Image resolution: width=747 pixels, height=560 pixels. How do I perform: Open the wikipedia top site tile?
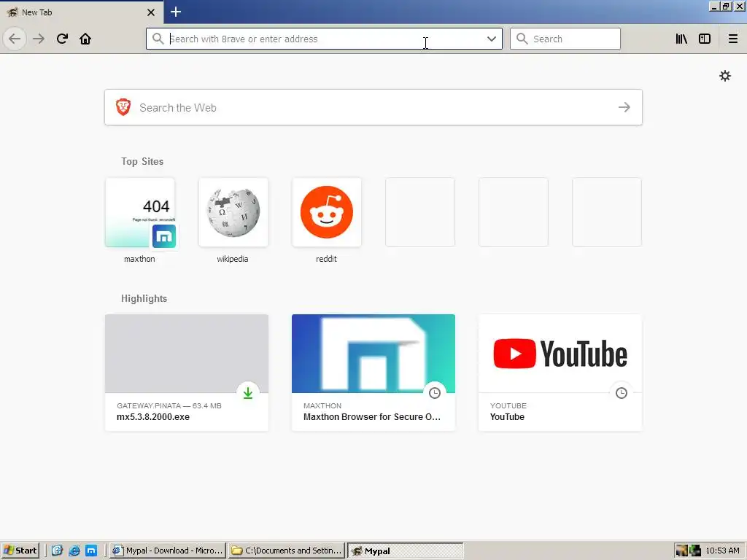233,212
